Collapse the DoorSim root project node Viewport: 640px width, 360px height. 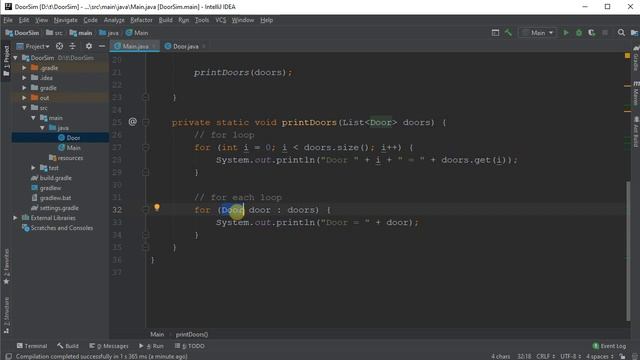coord(16,58)
